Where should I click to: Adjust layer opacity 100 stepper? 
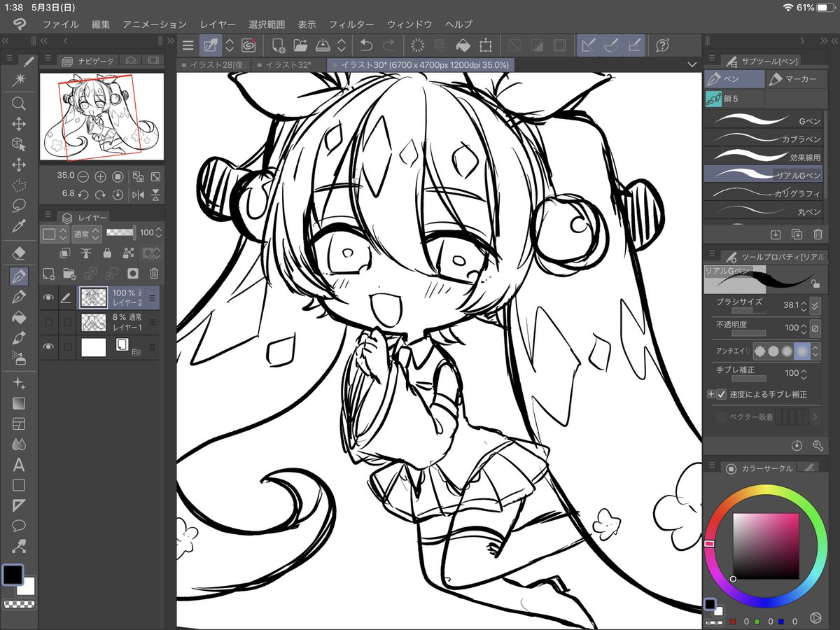[x=159, y=232]
